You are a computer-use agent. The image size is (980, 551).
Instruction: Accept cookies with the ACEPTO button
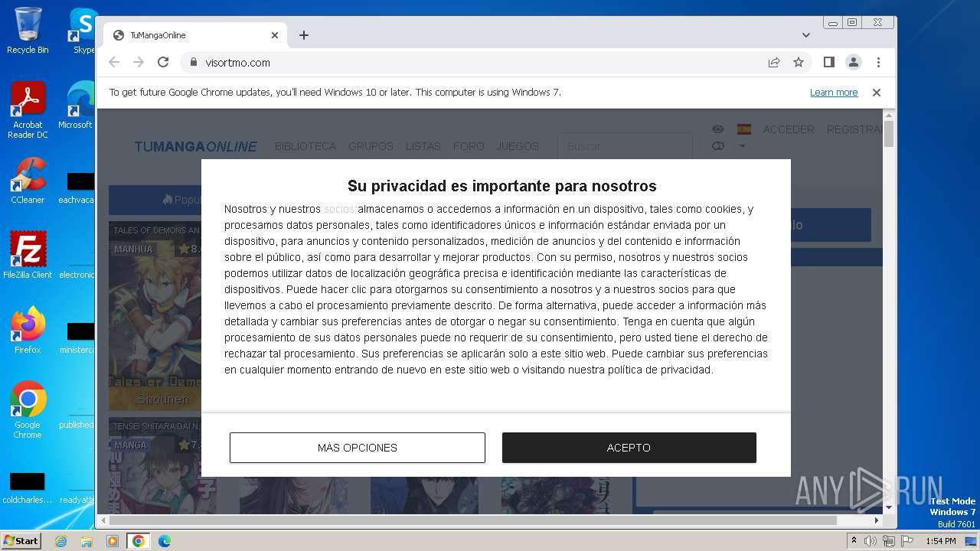629,448
